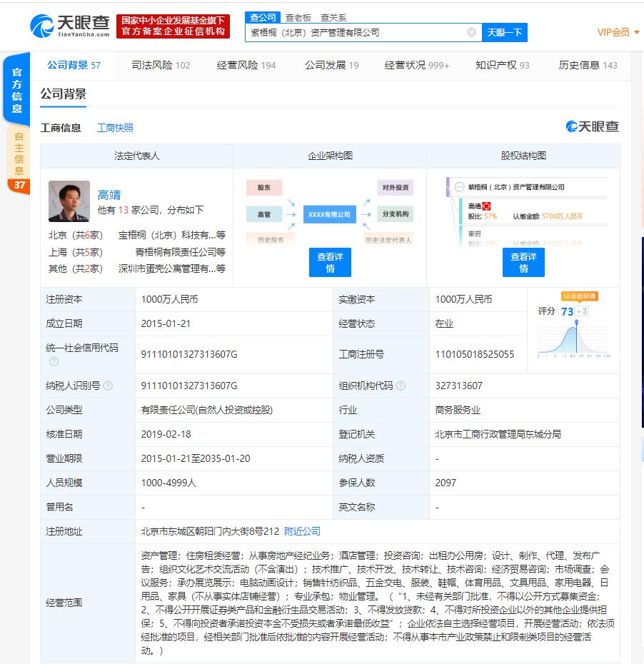Click the legal representative photo
This screenshot has height=664, width=644.
tap(69, 201)
